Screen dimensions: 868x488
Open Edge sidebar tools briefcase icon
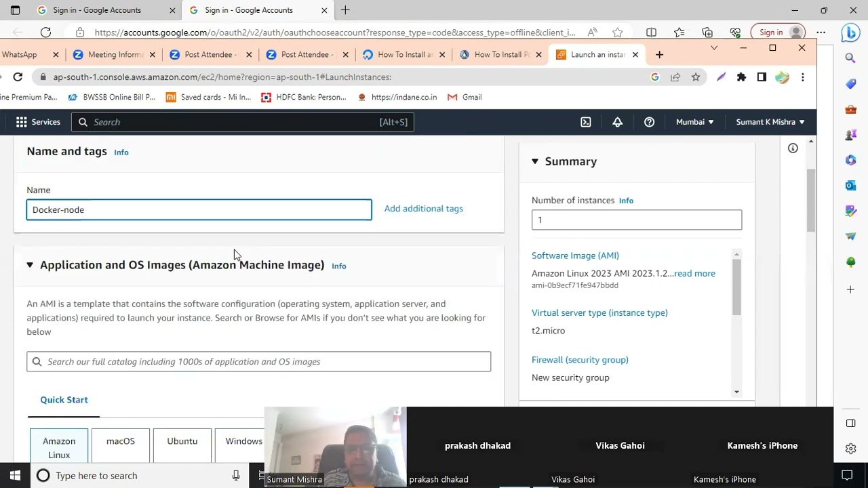850,109
